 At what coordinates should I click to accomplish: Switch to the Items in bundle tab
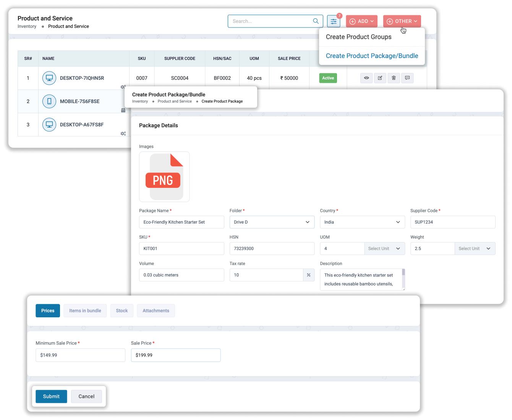point(85,310)
